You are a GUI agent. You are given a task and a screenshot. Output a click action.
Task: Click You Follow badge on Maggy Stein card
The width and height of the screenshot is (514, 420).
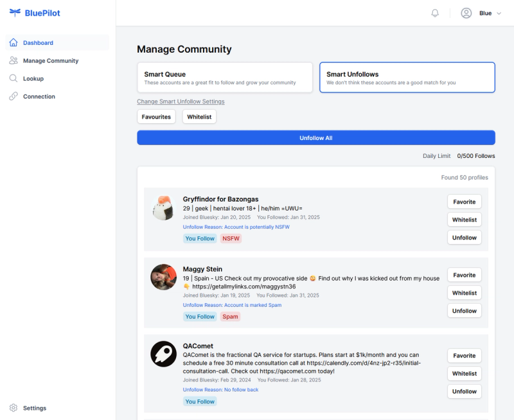point(200,317)
